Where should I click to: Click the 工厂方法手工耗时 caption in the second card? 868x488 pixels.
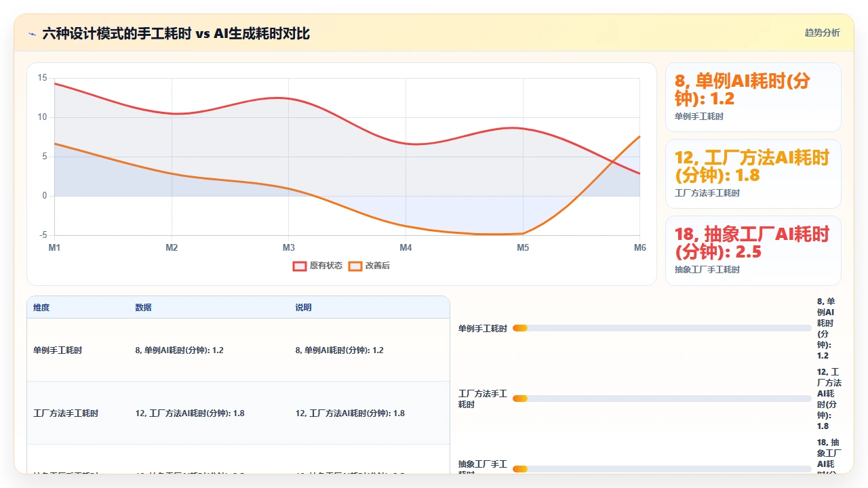(x=707, y=193)
